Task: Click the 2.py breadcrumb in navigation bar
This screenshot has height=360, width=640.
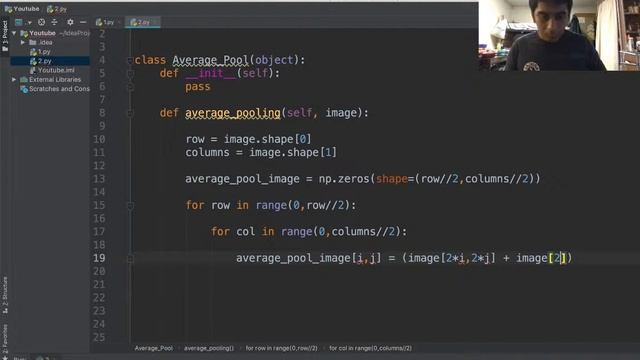Action: coord(57,9)
